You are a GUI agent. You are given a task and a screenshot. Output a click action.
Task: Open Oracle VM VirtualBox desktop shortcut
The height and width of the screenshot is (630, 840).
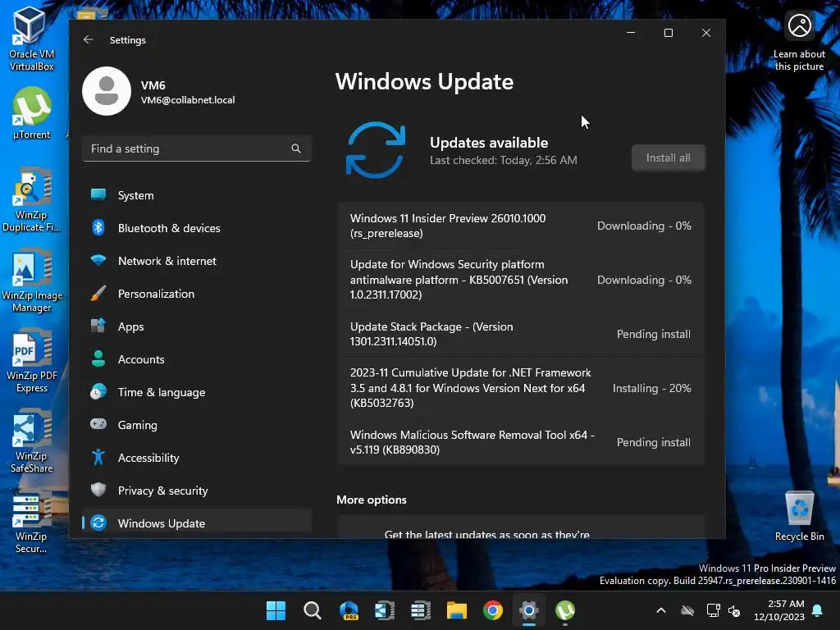[31, 39]
